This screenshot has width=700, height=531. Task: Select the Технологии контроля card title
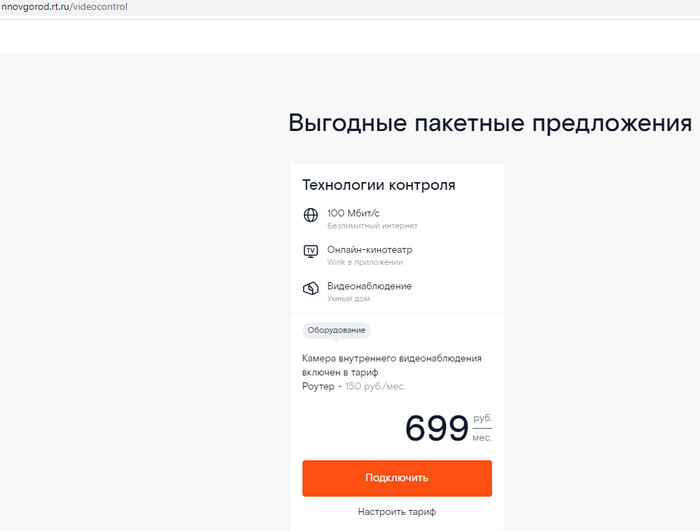(x=379, y=185)
